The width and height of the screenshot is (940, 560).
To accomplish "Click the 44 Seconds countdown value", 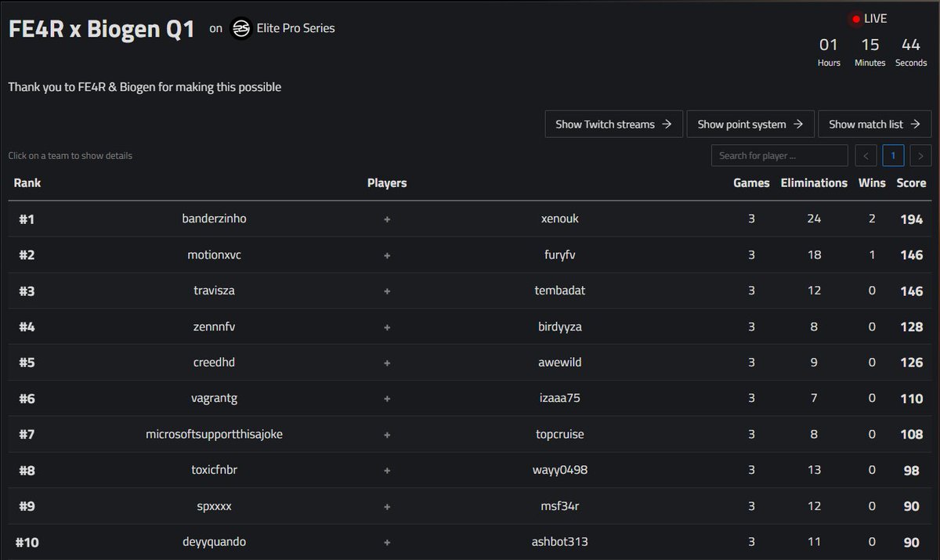I will tap(911, 45).
